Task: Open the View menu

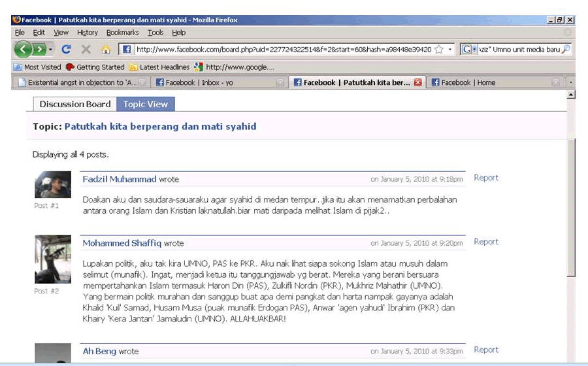Action: (61, 33)
